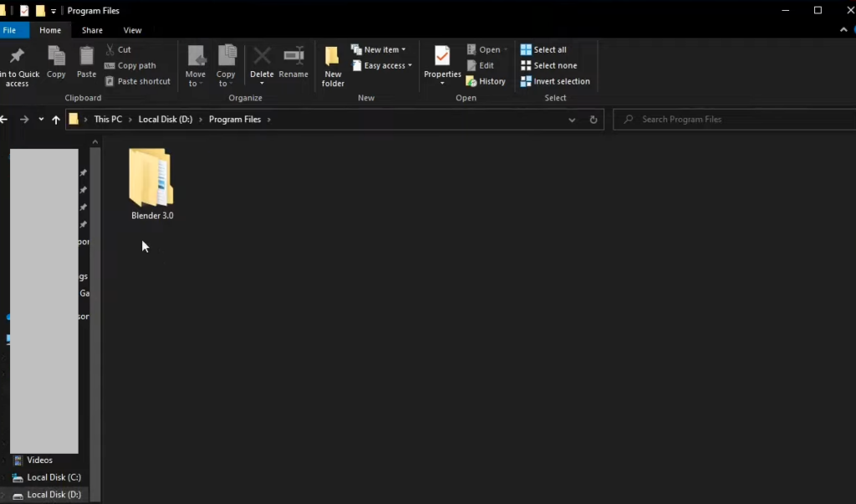Click the Properties checkmark icon
856x504 pixels.
[442, 56]
